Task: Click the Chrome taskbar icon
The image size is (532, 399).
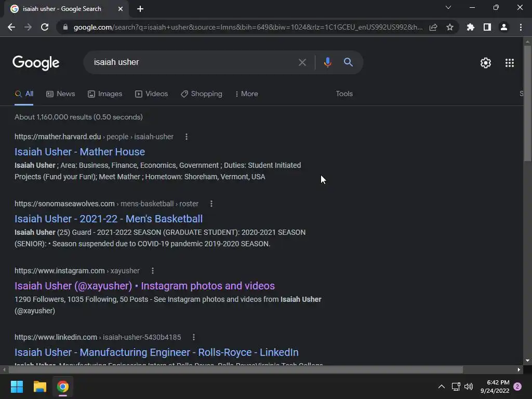Action: pos(63,387)
